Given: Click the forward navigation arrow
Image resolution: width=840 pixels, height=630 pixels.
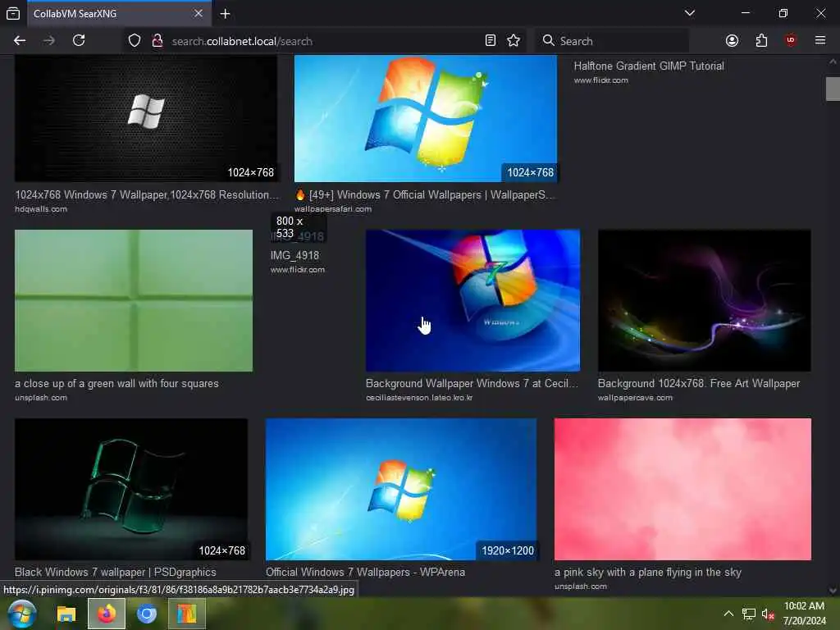Looking at the screenshot, I should [x=48, y=41].
